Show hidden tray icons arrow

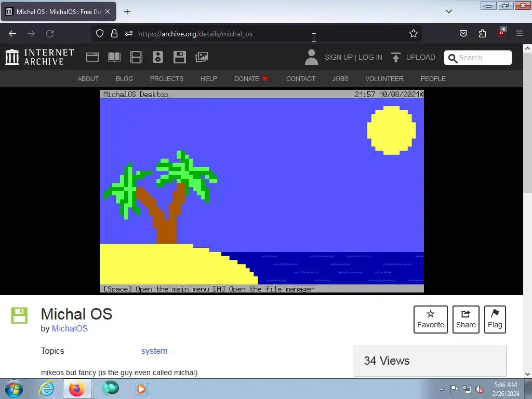(442, 389)
